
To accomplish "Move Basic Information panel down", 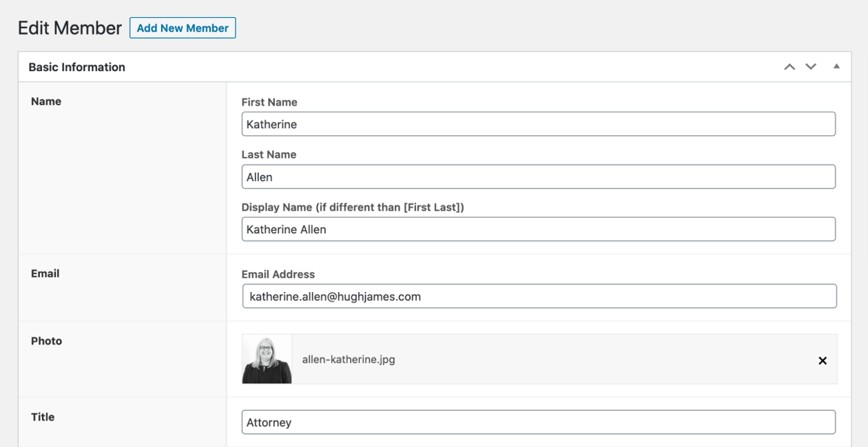I will click(811, 67).
